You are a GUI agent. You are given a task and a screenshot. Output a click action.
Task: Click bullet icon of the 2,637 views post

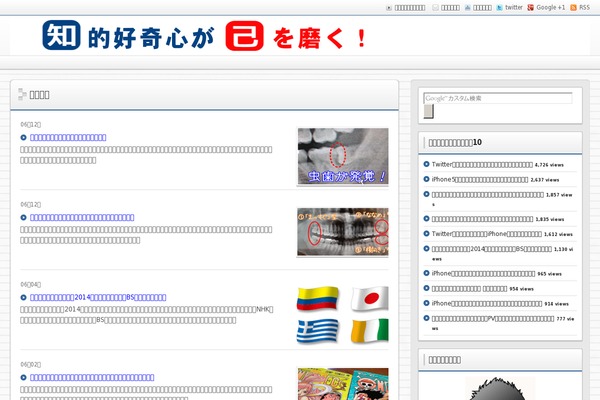click(x=426, y=179)
